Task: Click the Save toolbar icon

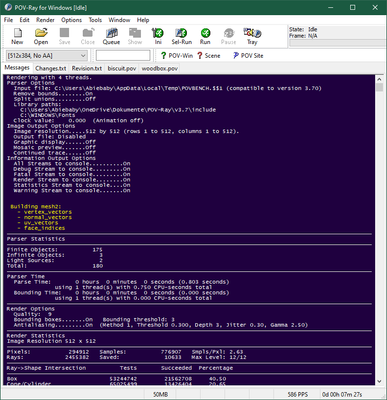Action: [x=64, y=36]
